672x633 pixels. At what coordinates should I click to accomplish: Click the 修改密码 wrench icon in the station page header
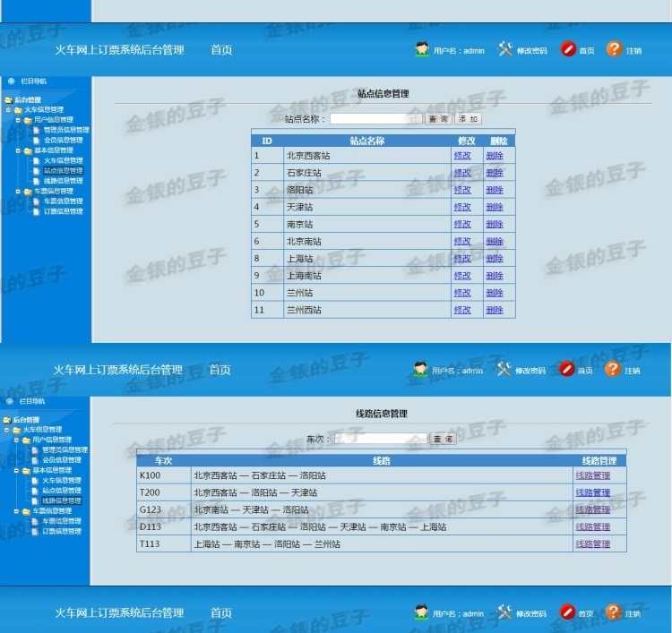(504, 49)
